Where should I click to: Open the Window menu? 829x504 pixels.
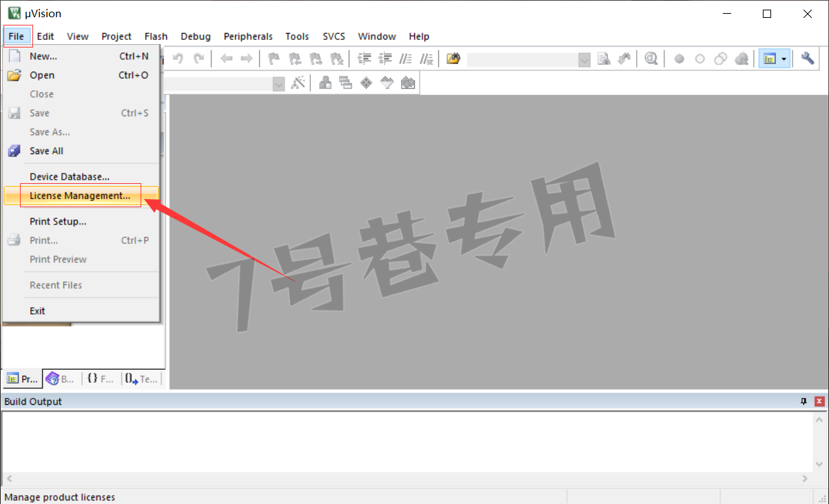377,36
